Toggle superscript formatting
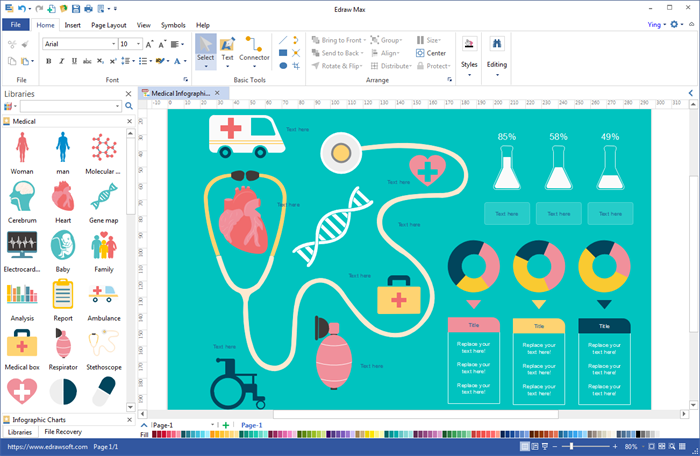The height and width of the screenshot is (456, 700). pyautogui.click(x=113, y=61)
